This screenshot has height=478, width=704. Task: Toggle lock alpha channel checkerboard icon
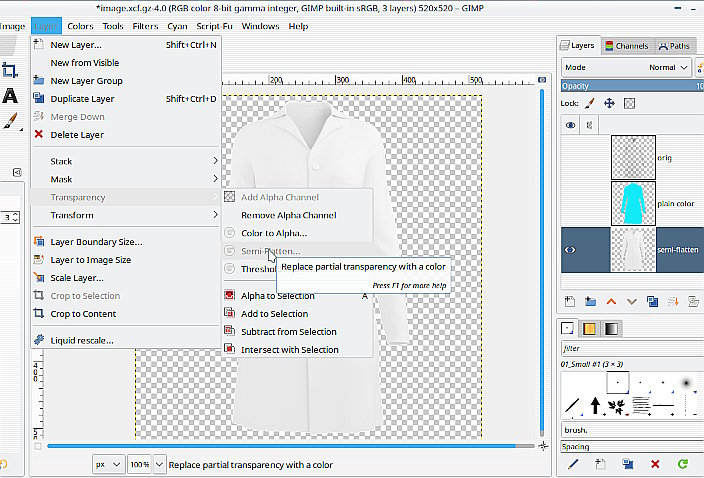coord(630,103)
